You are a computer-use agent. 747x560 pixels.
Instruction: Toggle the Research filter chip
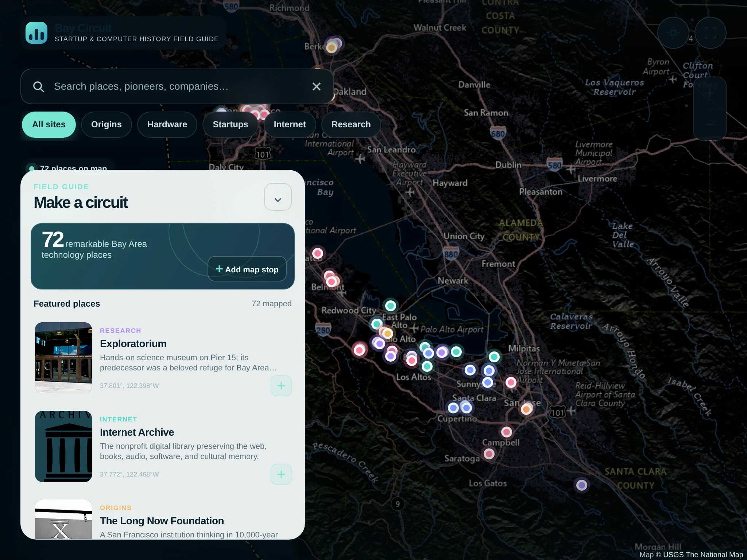tap(351, 125)
